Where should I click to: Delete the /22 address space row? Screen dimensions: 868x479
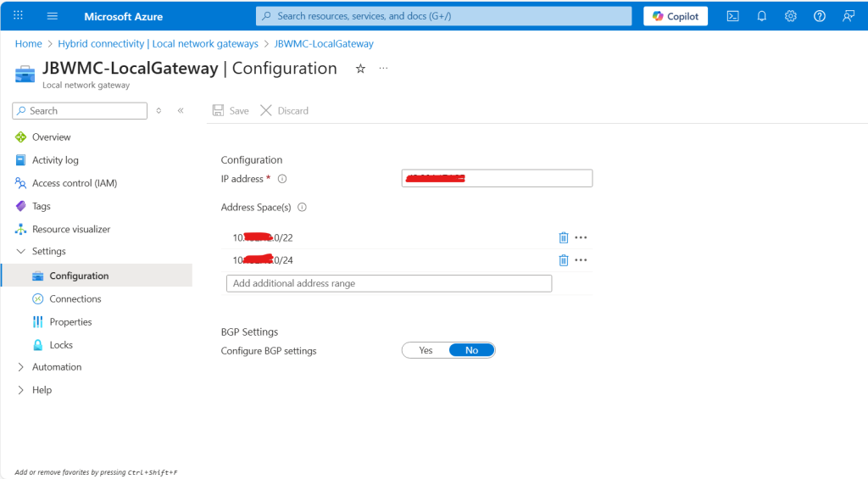click(x=563, y=237)
